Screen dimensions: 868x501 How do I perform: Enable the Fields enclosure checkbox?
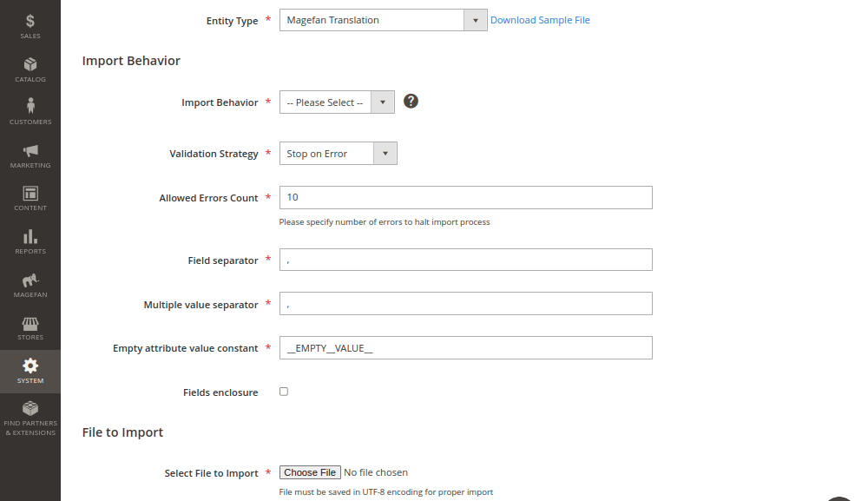pos(284,392)
